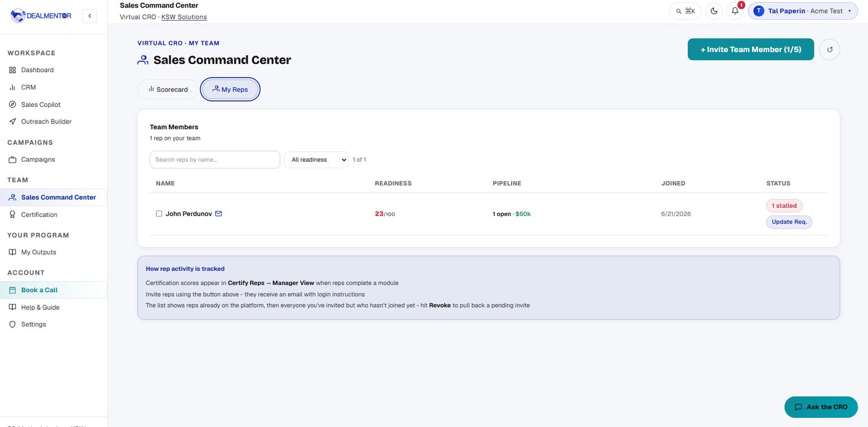
Task: Click Invite Team Member button
Action: (751, 49)
